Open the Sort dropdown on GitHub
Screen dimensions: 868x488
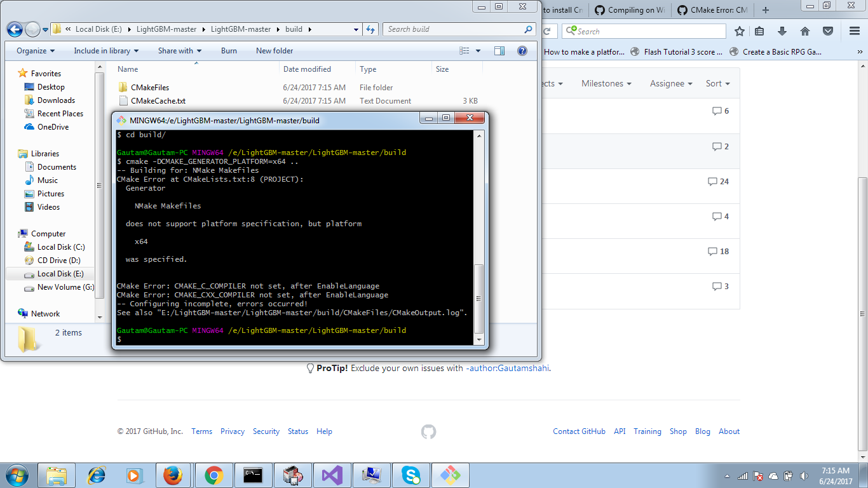tap(718, 83)
